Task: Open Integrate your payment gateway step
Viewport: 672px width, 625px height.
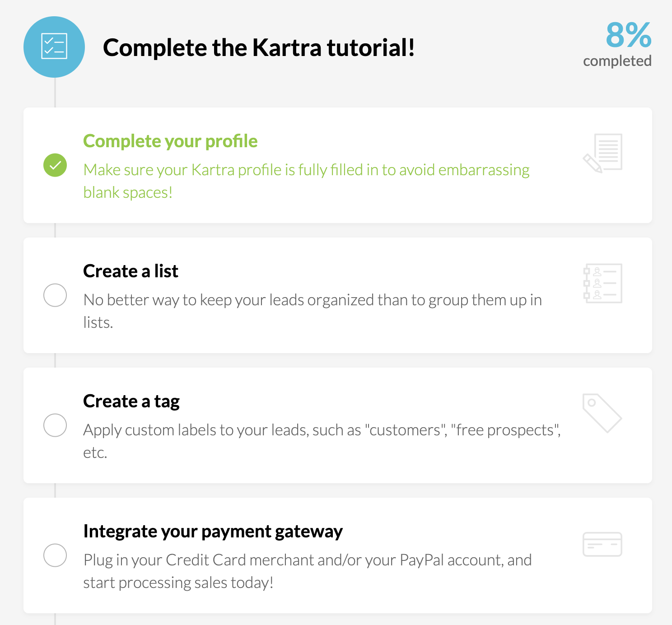Action: coord(213,532)
